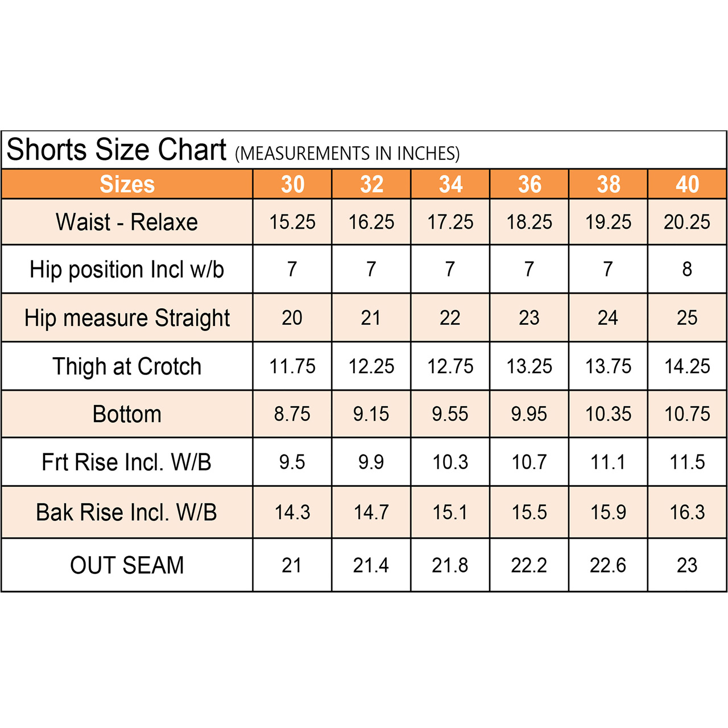Image resolution: width=728 pixels, height=728 pixels.
Task: Select the thigh value 13.25 cell
Action: pos(530,366)
